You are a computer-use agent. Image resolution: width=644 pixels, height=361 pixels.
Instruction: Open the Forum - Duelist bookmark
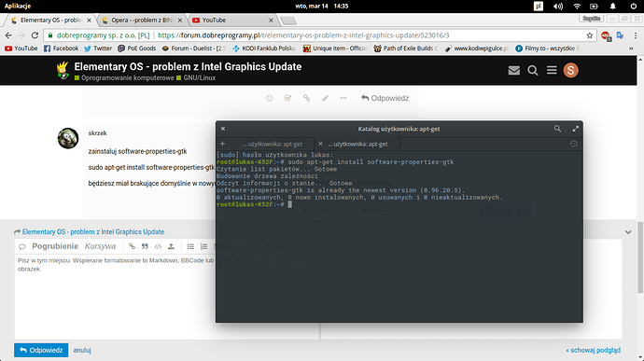(x=194, y=49)
